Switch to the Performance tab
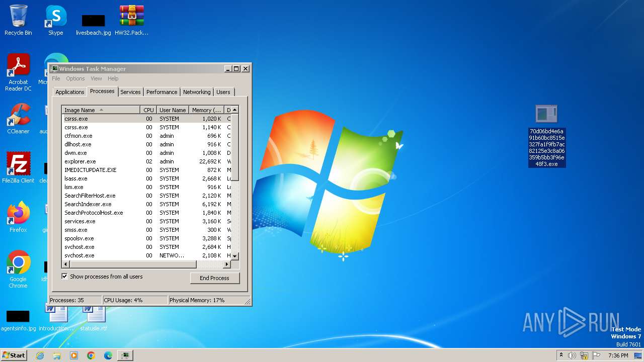The width and height of the screenshot is (644, 362). click(162, 92)
